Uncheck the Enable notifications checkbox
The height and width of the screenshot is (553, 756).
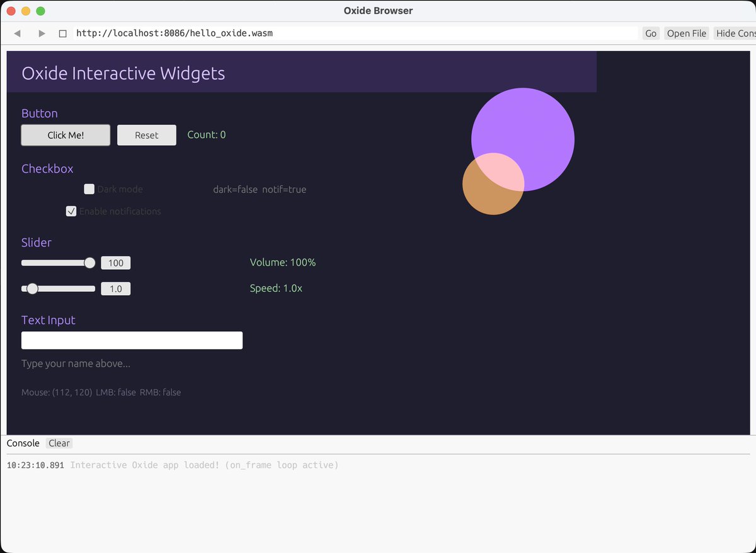[x=71, y=211]
